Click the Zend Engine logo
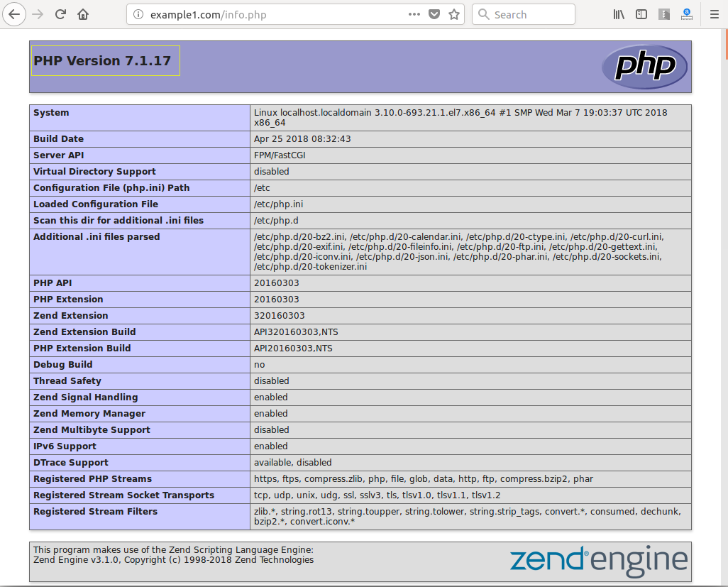Screen dimensions: 728x587 click(x=599, y=559)
